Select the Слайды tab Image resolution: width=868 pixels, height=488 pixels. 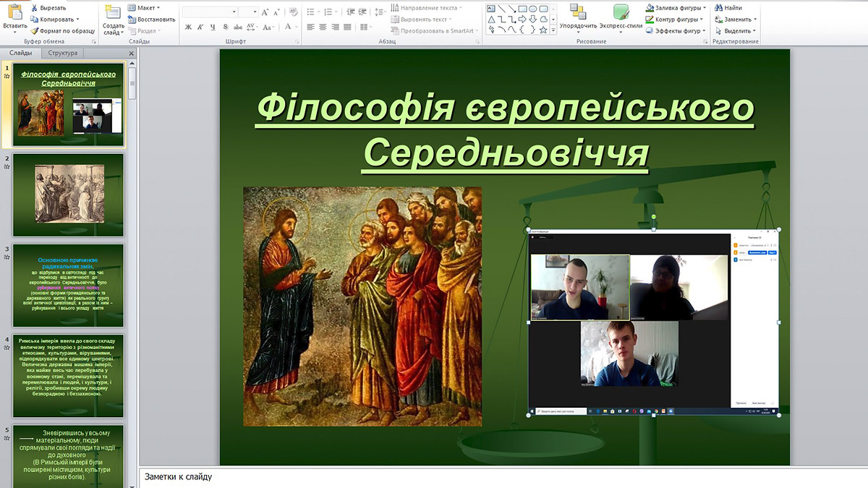tap(20, 53)
